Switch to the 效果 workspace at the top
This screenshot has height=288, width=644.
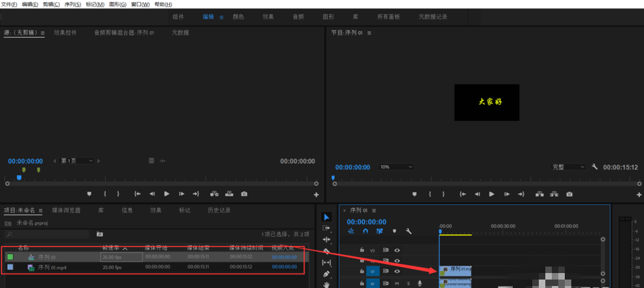[x=267, y=17]
